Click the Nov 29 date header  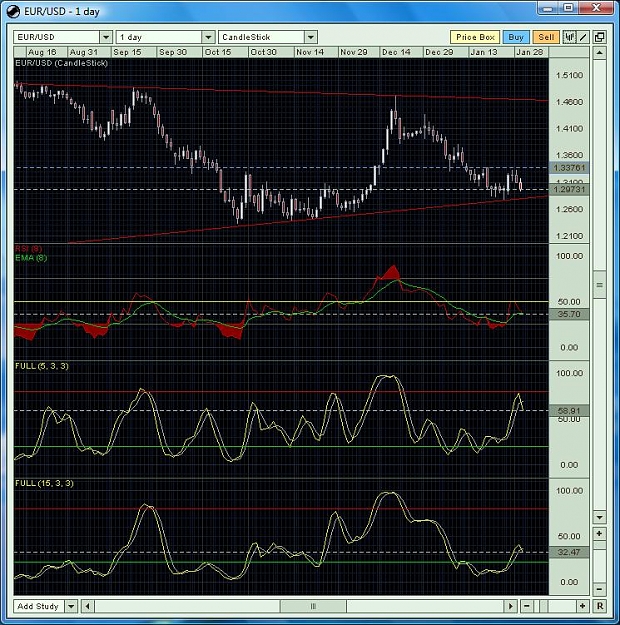pyautogui.click(x=354, y=52)
